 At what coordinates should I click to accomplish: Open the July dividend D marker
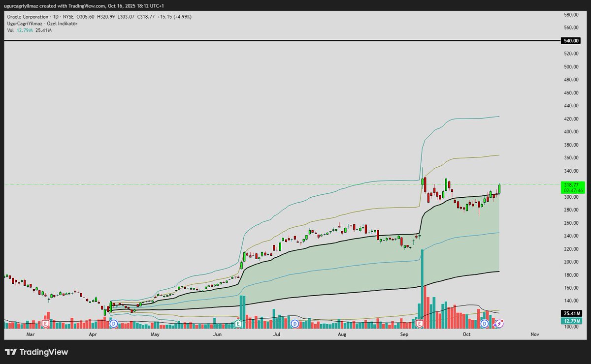pyautogui.click(x=295, y=324)
